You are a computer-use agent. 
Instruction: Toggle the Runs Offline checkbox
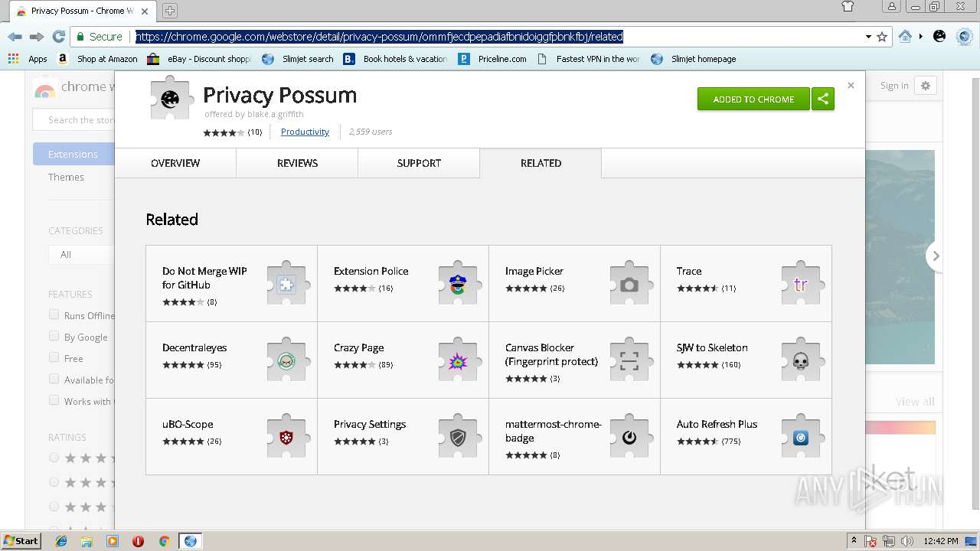click(54, 315)
